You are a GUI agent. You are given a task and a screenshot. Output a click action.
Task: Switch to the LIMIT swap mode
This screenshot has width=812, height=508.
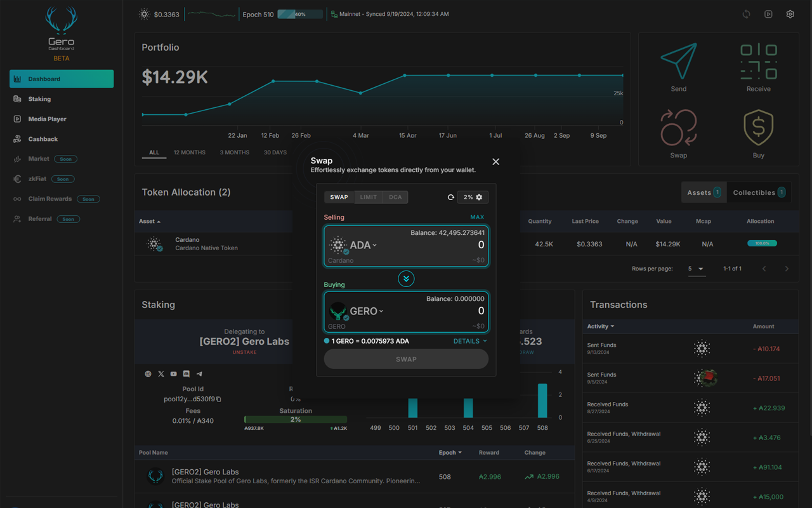pyautogui.click(x=368, y=197)
